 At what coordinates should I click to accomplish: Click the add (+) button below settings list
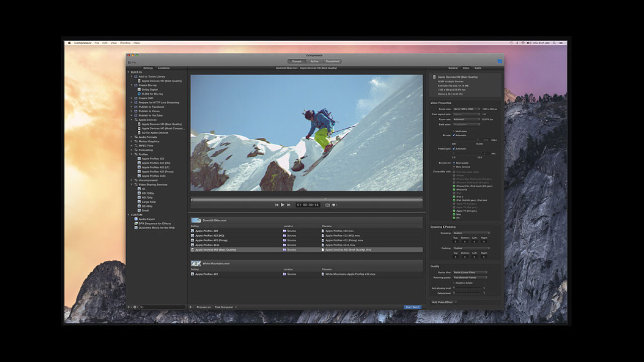point(129,307)
